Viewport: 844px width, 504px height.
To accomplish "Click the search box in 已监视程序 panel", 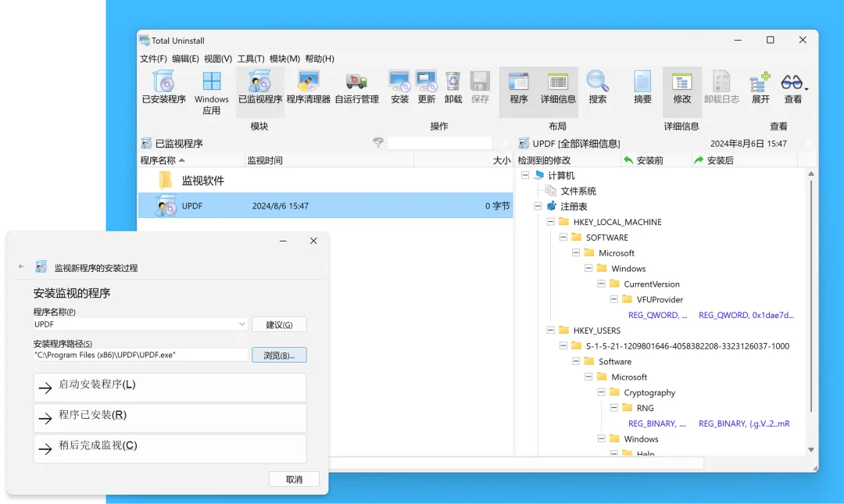I will tap(439, 143).
